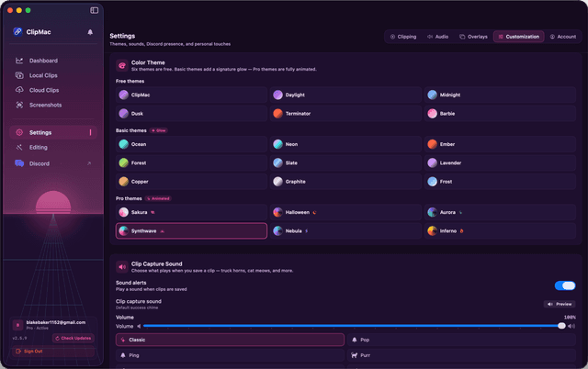This screenshot has height=369, width=588.
Task: Click the Glow badge beside Basic themes
Action: 159,130
